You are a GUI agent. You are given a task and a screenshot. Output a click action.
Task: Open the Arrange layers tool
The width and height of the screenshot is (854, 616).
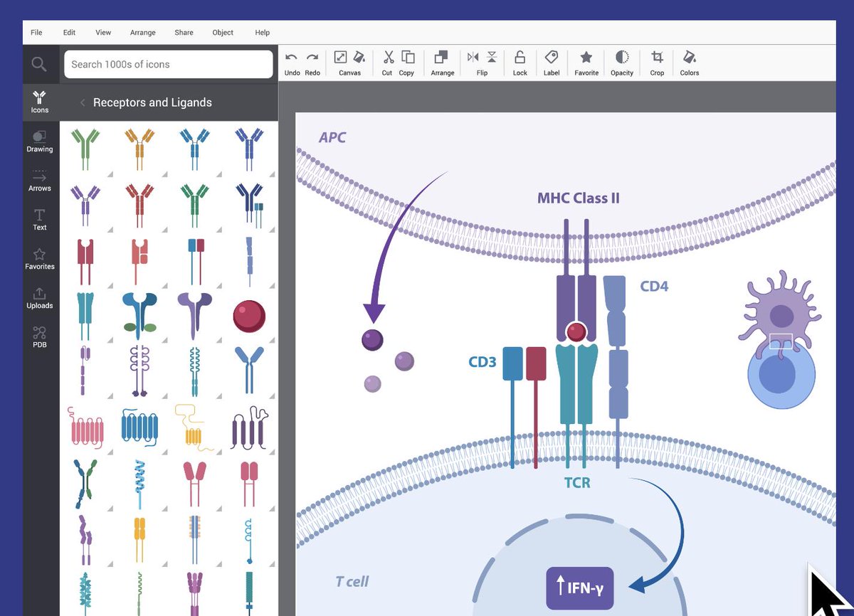point(442,63)
